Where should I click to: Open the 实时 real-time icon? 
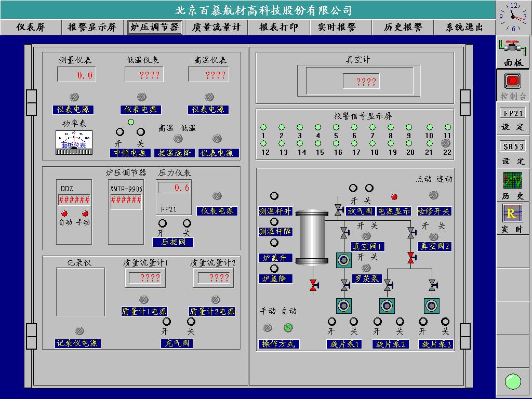pyautogui.click(x=513, y=213)
